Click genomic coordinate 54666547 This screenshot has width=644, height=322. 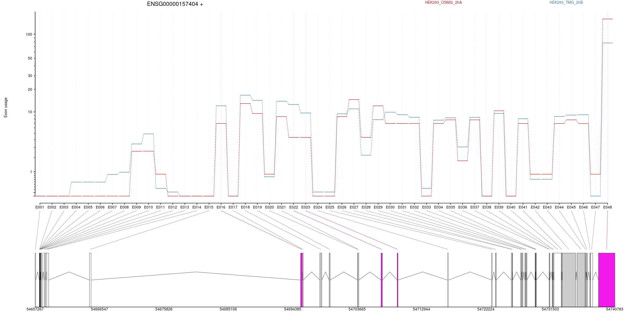click(x=100, y=309)
